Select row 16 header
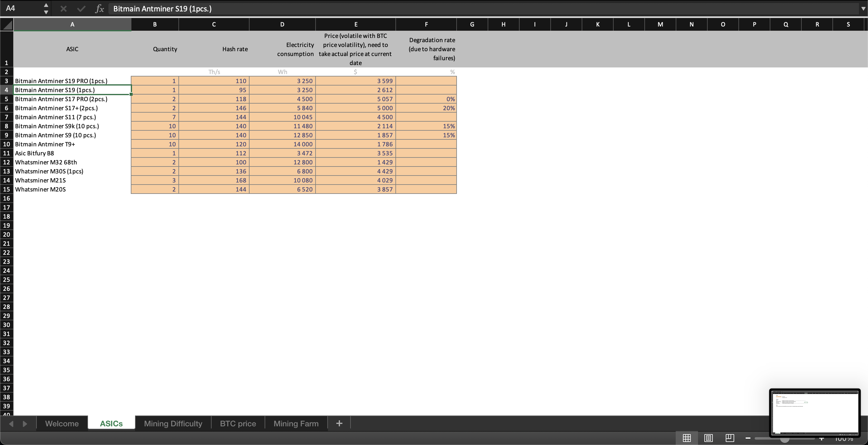This screenshot has width=868, height=445. (x=6, y=198)
